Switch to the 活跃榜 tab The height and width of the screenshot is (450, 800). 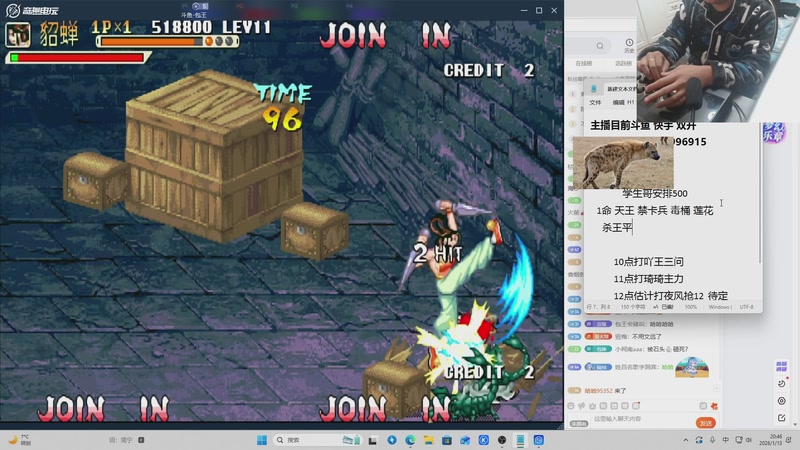[x=623, y=64]
